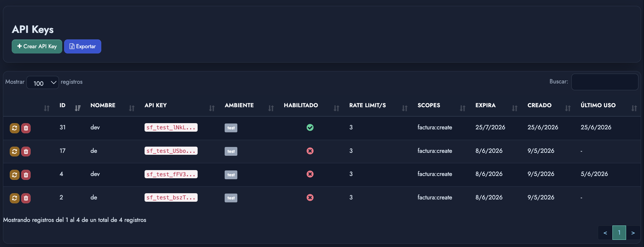Viewport: 644px width, 247px height.
Task: Regenerate API key with ID 31
Action: [15, 128]
